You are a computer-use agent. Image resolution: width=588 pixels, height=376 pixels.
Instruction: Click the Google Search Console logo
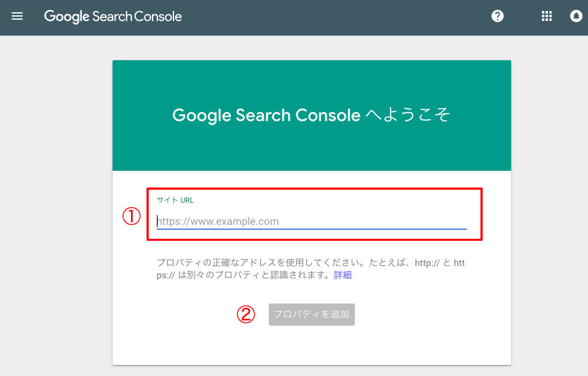[113, 17]
